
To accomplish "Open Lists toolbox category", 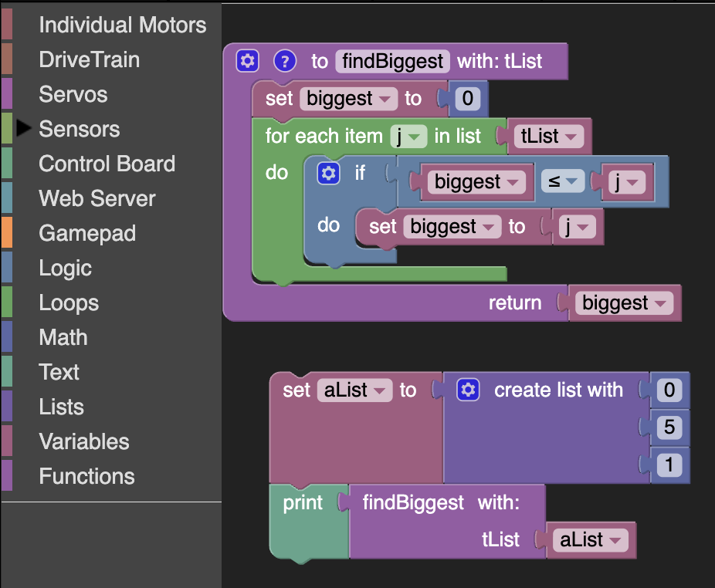I will click(62, 407).
